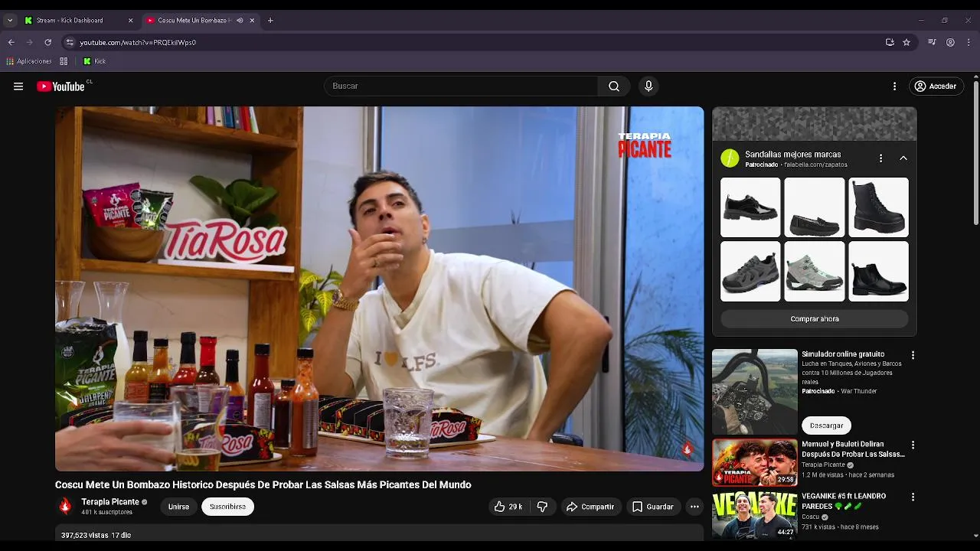This screenshot has width=980, height=551.
Task: Go back in browser history
Action: (x=11, y=42)
